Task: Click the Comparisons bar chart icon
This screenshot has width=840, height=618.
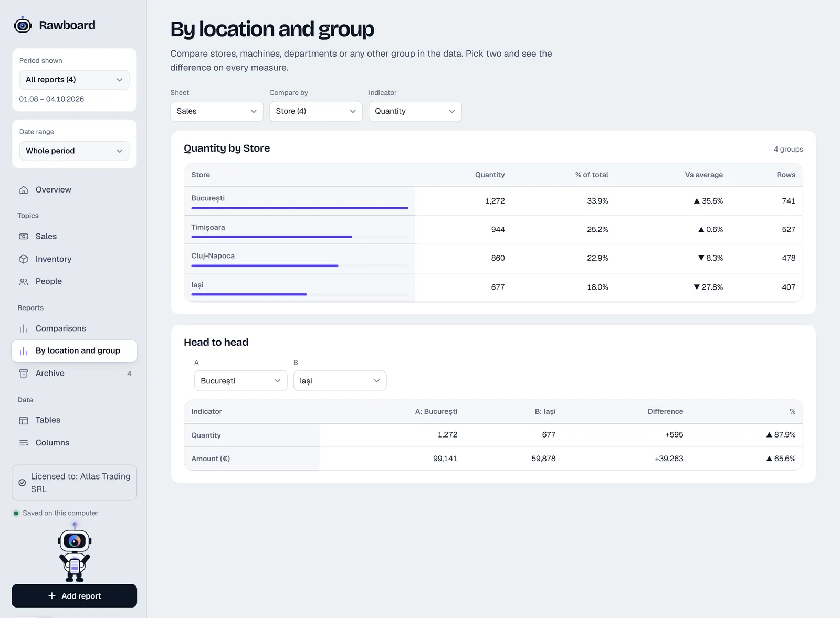Action: click(24, 329)
